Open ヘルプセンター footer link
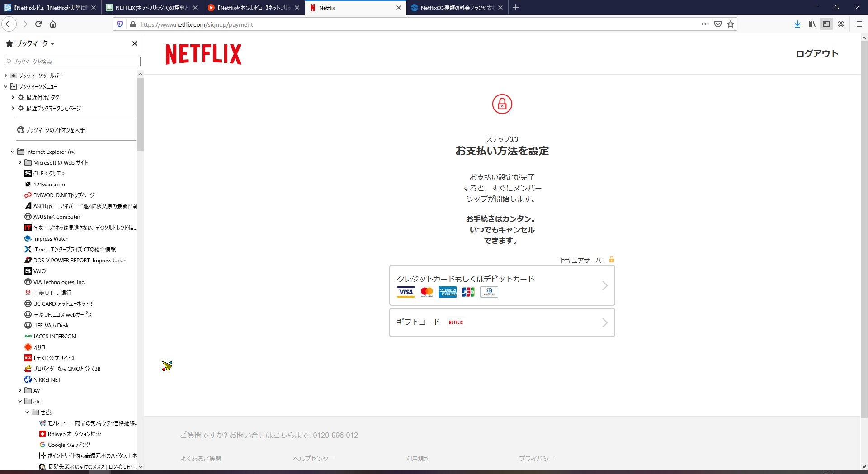 click(313, 459)
